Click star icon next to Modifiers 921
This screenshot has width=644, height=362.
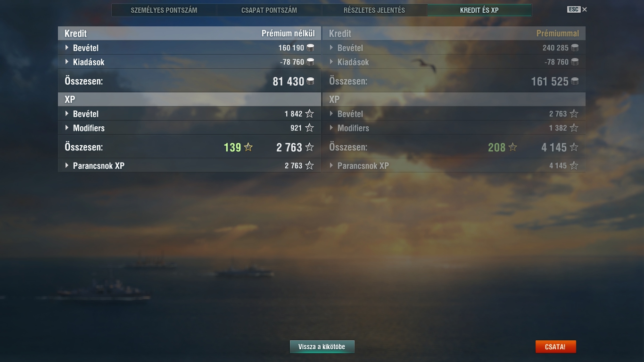click(309, 128)
